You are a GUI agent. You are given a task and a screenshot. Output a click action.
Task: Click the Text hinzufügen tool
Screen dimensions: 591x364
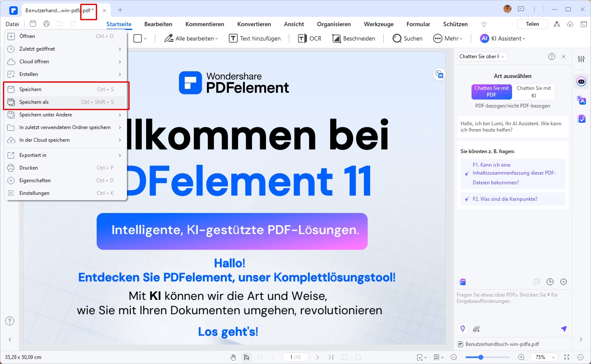coord(255,38)
